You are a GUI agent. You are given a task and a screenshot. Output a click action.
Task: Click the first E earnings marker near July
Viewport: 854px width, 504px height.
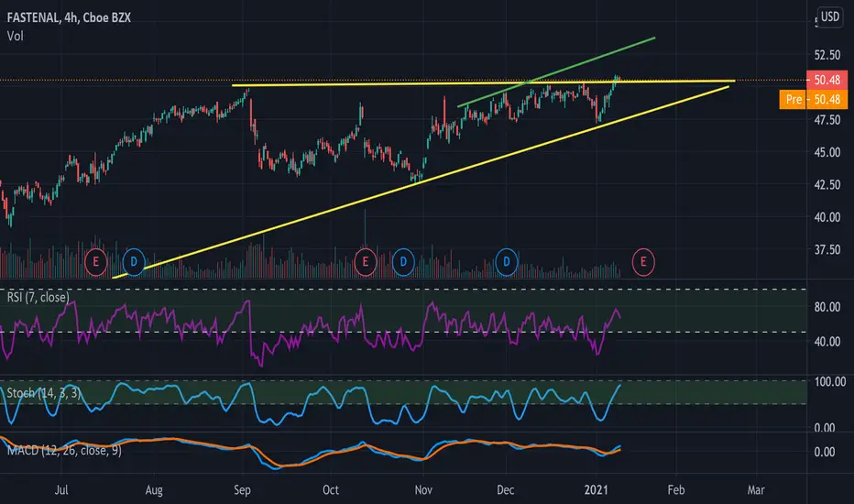coord(96,262)
